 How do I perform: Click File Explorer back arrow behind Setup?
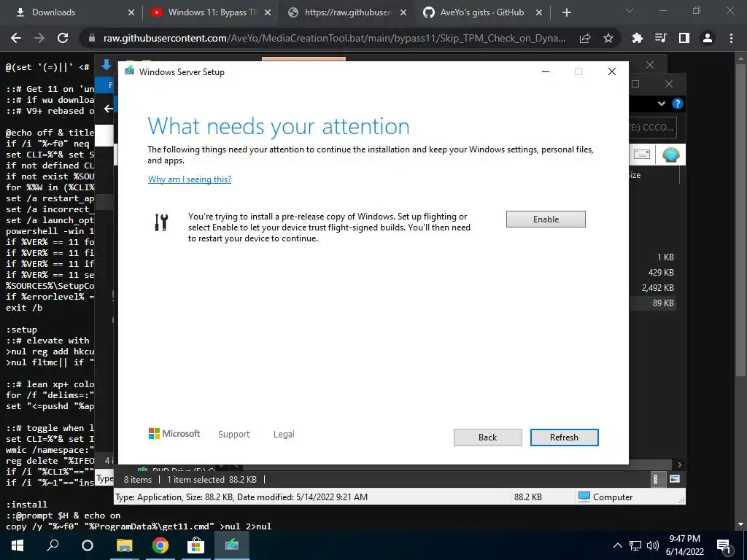(x=109, y=109)
